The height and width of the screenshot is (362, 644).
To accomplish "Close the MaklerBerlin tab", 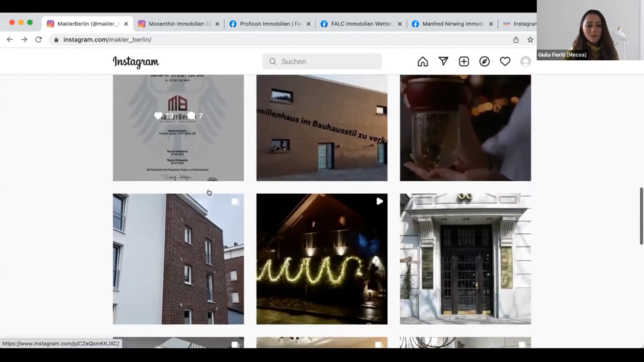I will click(126, 24).
